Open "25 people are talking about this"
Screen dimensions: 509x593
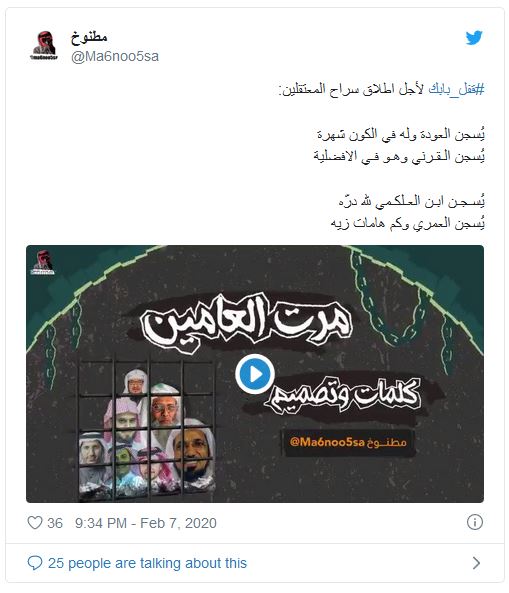(x=147, y=563)
